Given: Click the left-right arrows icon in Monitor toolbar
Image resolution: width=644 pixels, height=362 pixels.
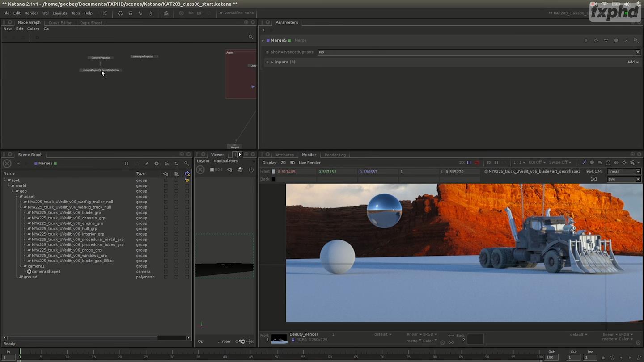Looking at the screenshot, I should (x=616, y=163).
